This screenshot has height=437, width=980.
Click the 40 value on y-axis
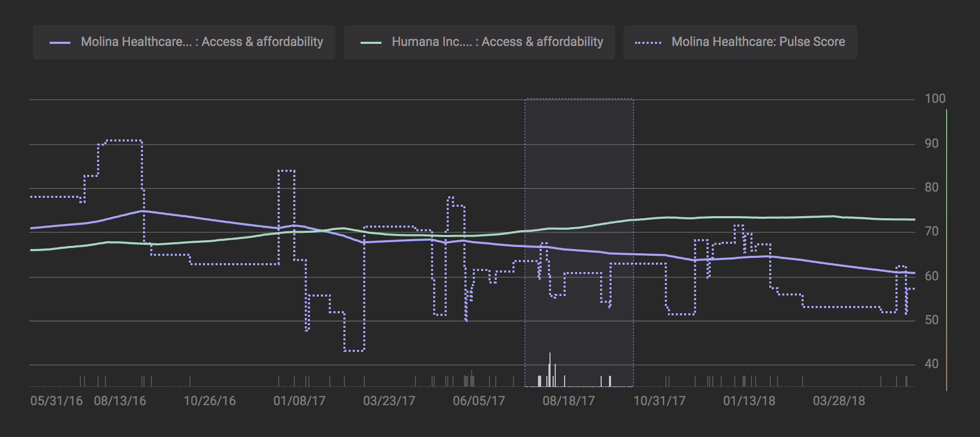(x=931, y=364)
